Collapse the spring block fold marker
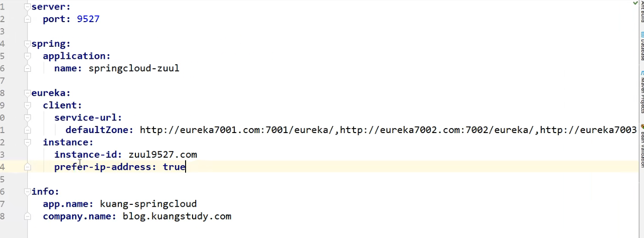Viewport: 644px width, 238px height. tap(27, 44)
